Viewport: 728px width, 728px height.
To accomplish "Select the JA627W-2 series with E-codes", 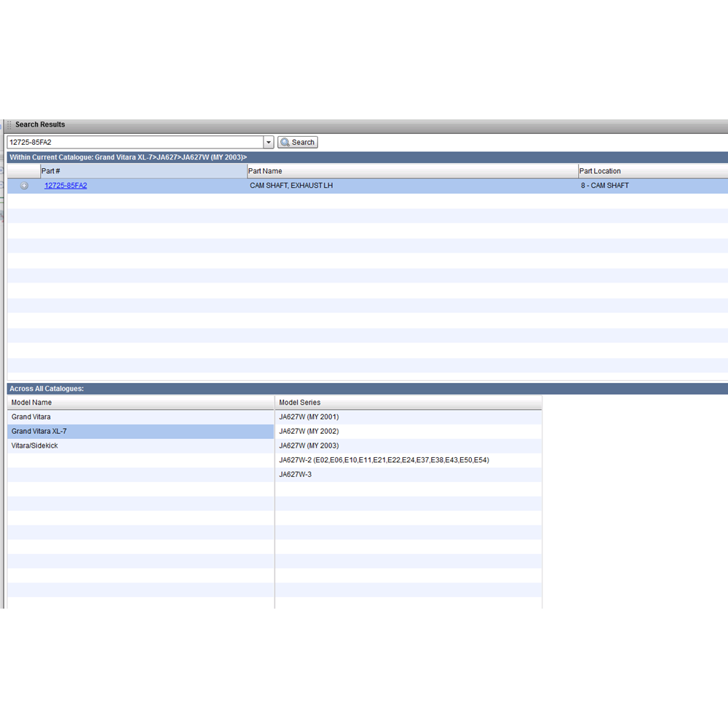I will click(384, 460).
